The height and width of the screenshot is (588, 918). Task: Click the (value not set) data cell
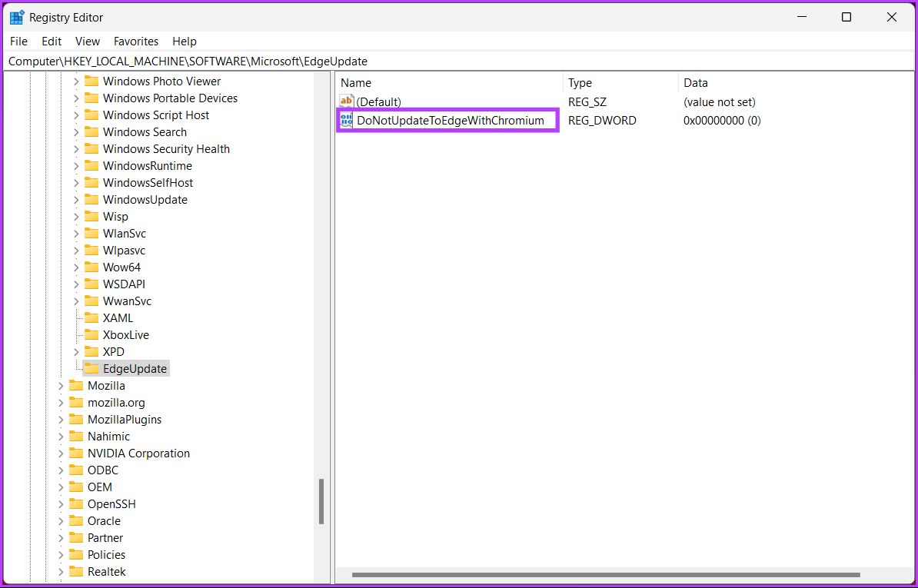coord(720,102)
